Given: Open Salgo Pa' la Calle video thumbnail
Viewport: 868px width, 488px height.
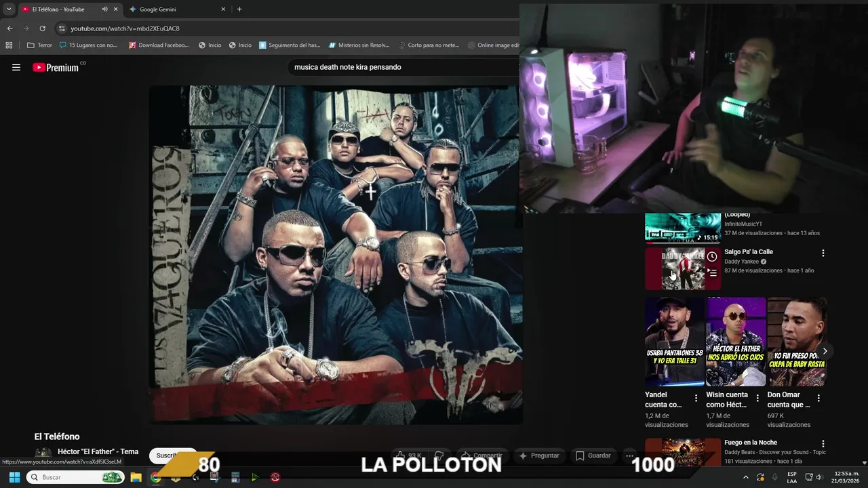Looking at the screenshot, I should coord(683,268).
